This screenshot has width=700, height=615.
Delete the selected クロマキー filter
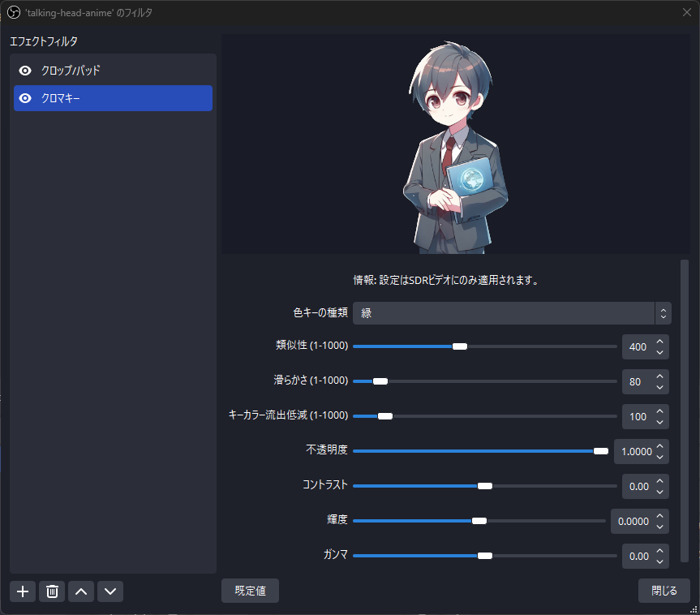[x=51, y=591]
